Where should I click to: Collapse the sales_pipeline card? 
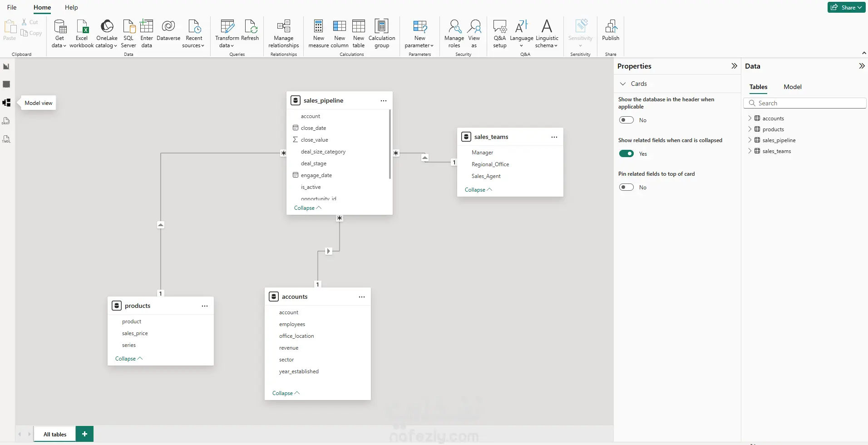tap(308, 208)
